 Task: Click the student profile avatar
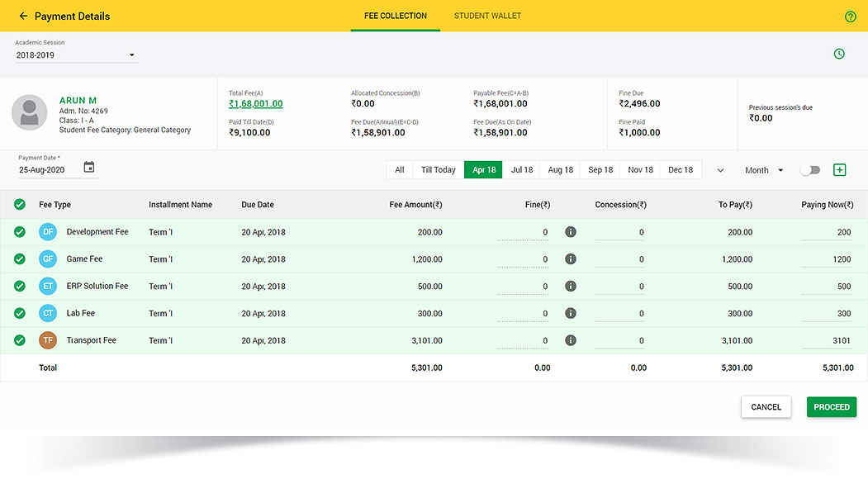(x=30, y=112)
